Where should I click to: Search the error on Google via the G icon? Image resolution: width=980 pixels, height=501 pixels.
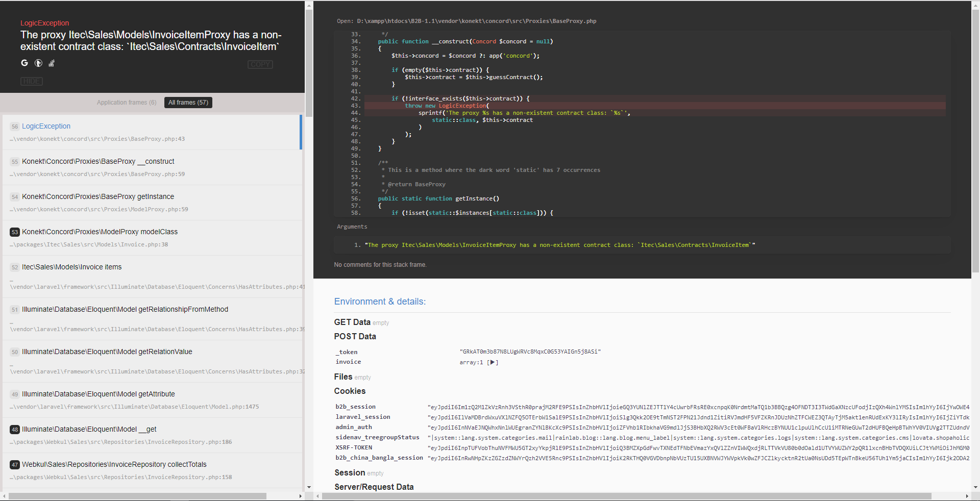pyautogui.click(x=24, y=63)
